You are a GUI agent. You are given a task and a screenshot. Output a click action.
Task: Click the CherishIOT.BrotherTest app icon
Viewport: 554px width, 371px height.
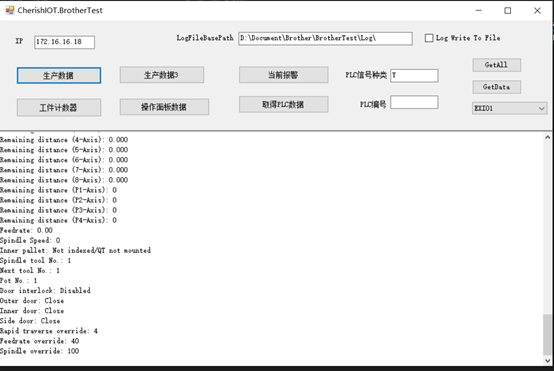pos(10,10)
